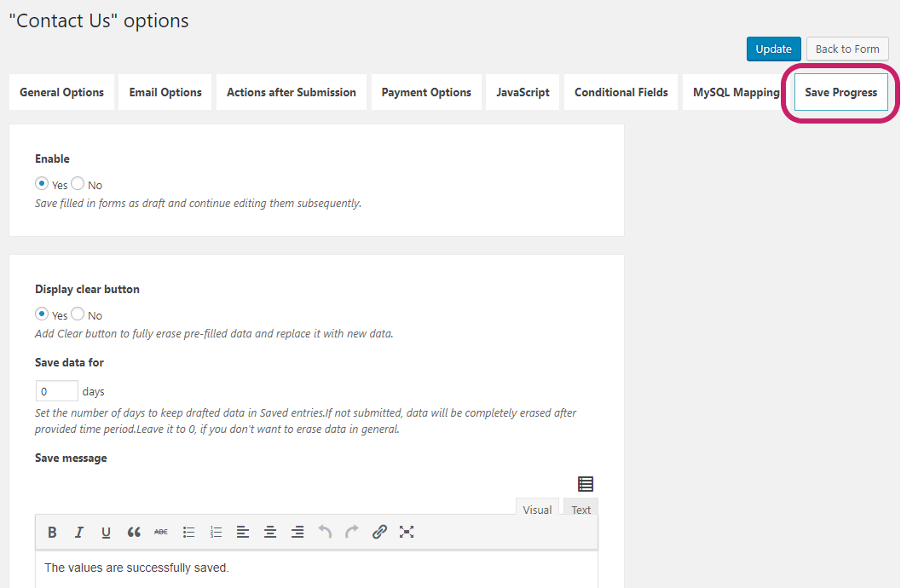Image resolution: width=901 pixels, height=588 pixels.
Task: Choose Yes for Display clear button
Action: click(x=42, y=314)
